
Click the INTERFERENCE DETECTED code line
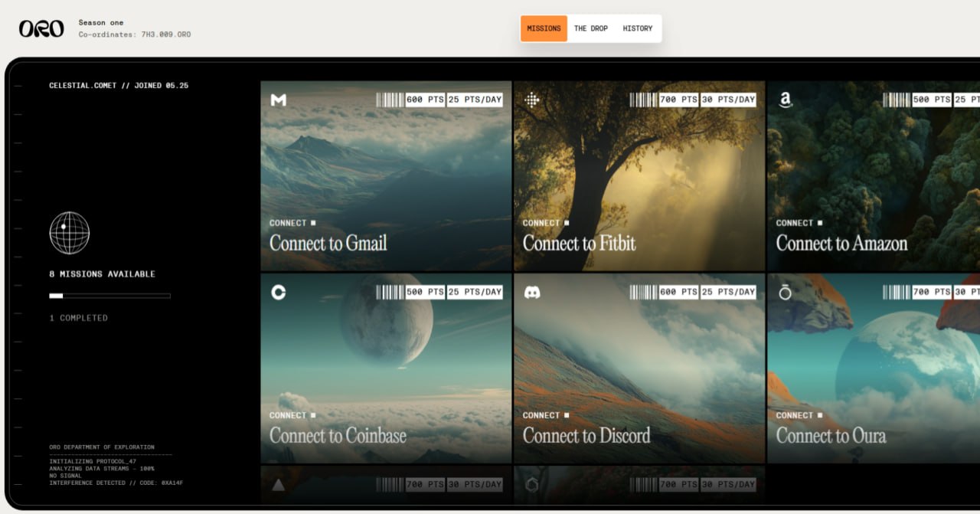pos(116,483)
